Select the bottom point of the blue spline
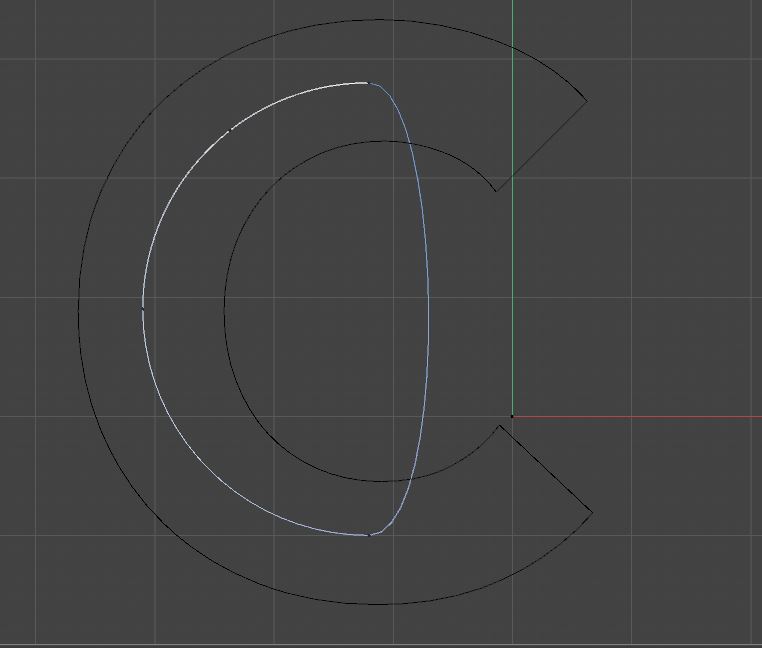Screen dimensions: 762x648 tap(369, 535)
